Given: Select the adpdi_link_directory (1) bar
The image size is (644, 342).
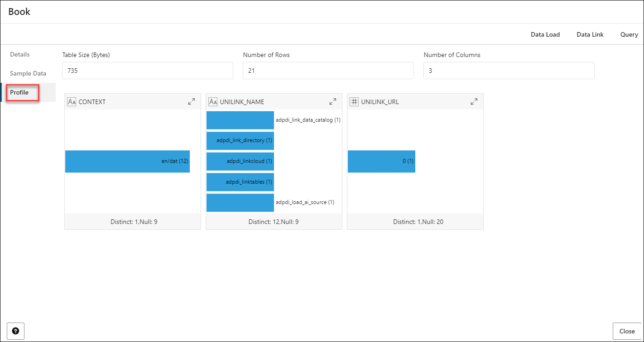Looking at the screenshot, I should 240,141.
